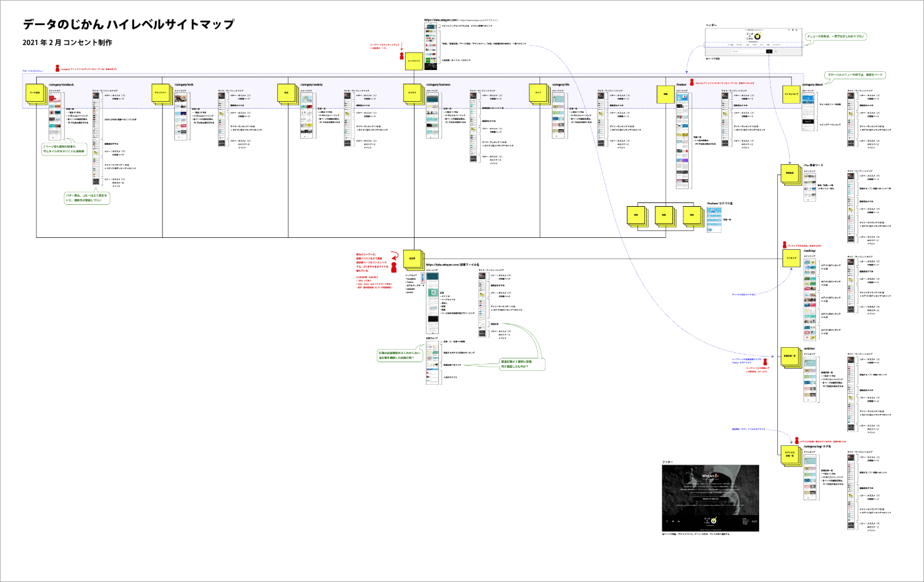This screenshot has width=924, height=582.
Task: Select the yellow search results note beside /?s=
Action: click(x=790, y=174)
